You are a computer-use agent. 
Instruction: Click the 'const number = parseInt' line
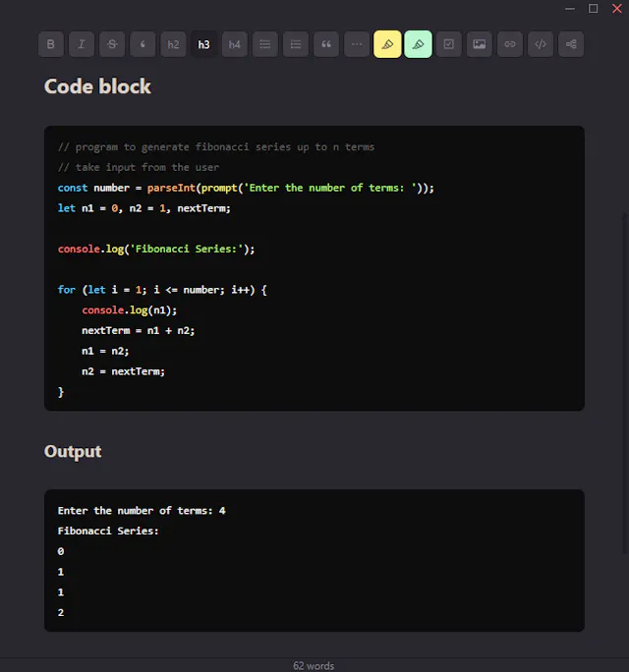[246, 188]
